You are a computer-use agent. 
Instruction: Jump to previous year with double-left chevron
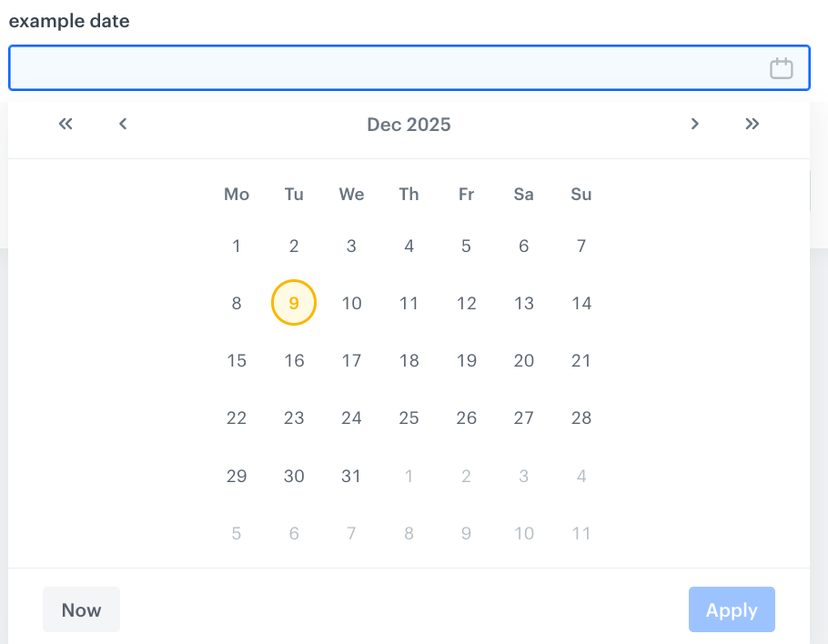tap(65, 124)
